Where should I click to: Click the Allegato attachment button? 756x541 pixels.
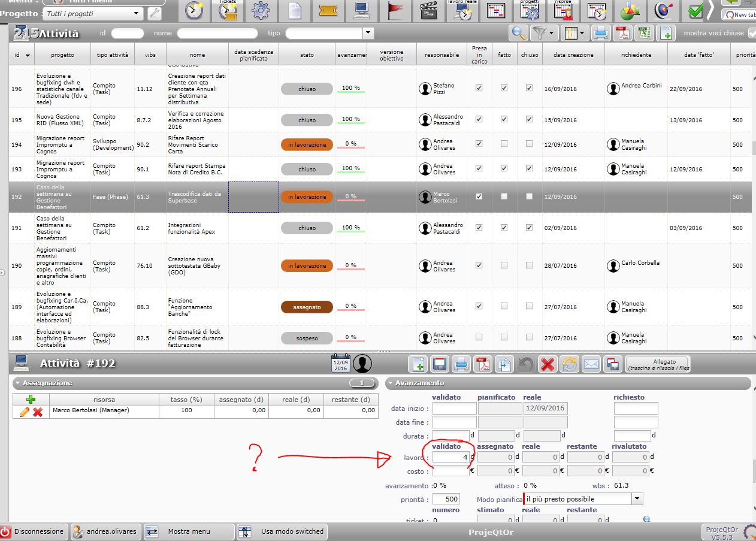point(658,364)
